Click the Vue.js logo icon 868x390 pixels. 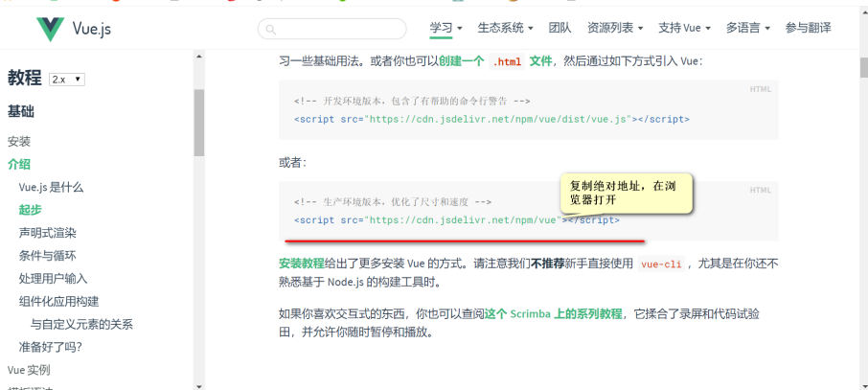pyautogui.click(x=51, y=29)
